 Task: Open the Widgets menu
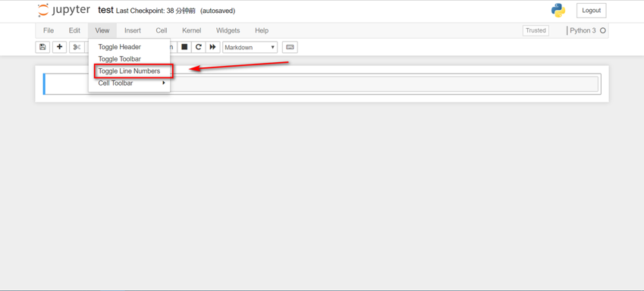tap(228, 30)
